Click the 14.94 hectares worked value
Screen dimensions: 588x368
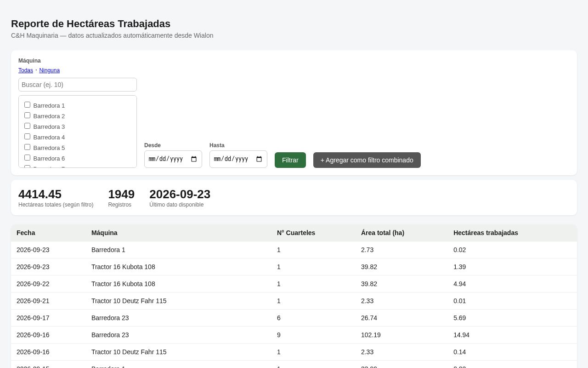(461, 335)
